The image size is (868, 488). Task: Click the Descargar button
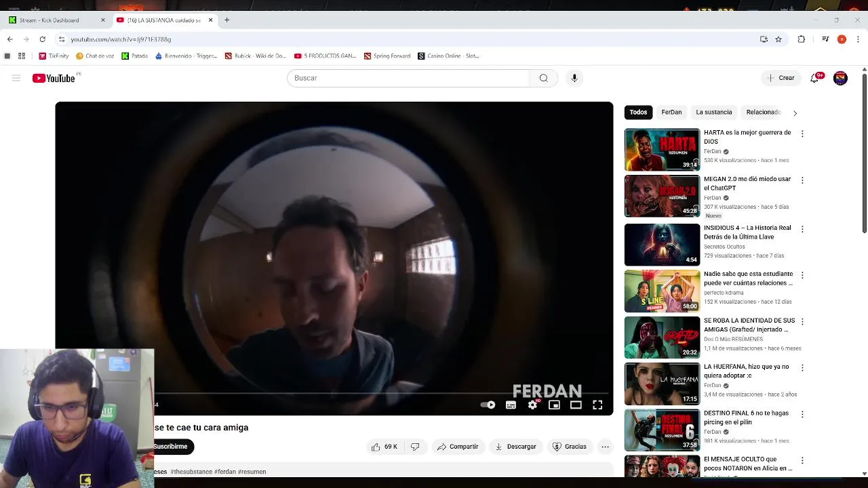point(516,447)
